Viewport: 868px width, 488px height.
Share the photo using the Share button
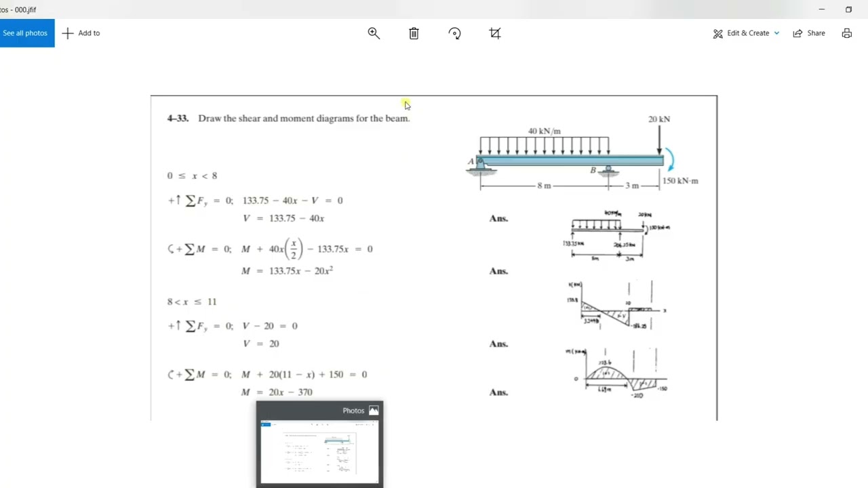(x=809, y=33)
